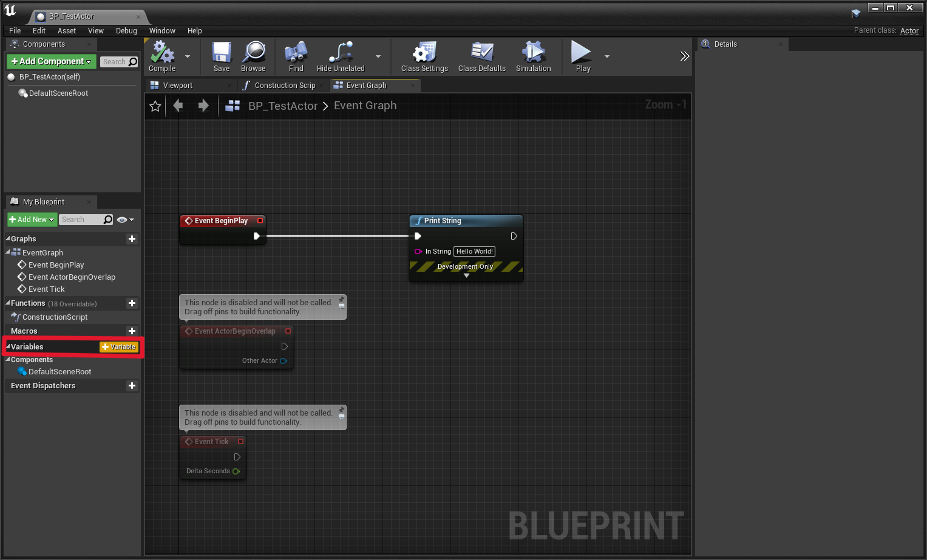Open the Compile options dropdown arrow
The image size is (927, 560).
(x=188, y=56)
